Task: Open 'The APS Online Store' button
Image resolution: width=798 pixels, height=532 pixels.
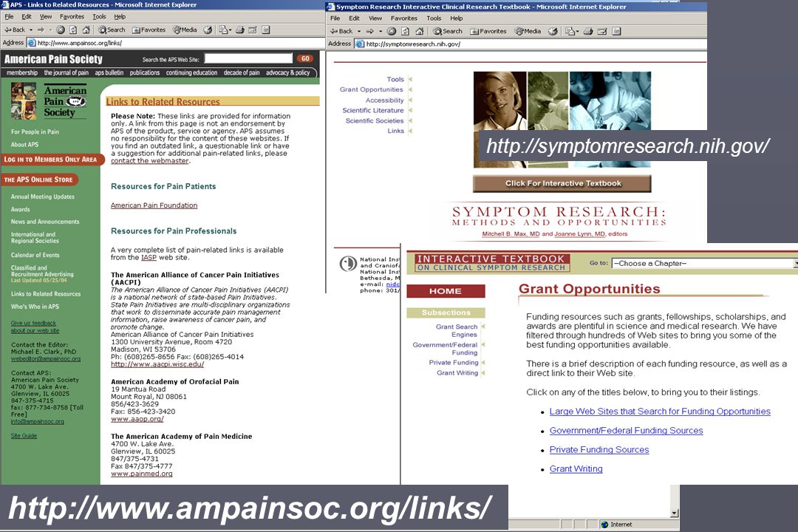Action: [39, 180]
